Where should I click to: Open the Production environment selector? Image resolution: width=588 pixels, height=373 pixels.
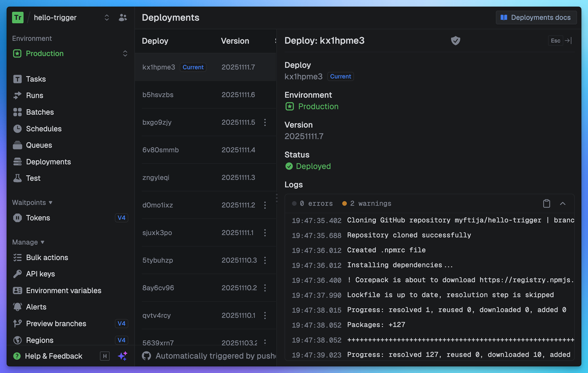tap(125, 53)
